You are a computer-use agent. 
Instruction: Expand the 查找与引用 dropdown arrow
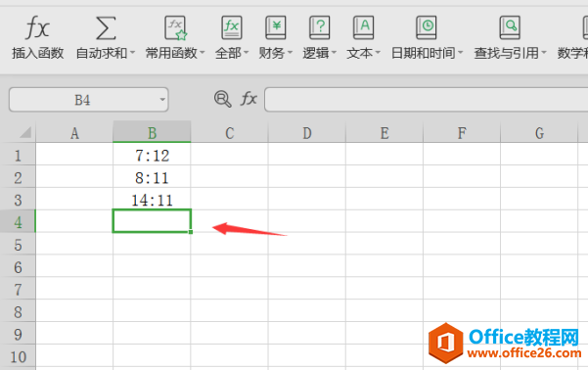[544, 53]
